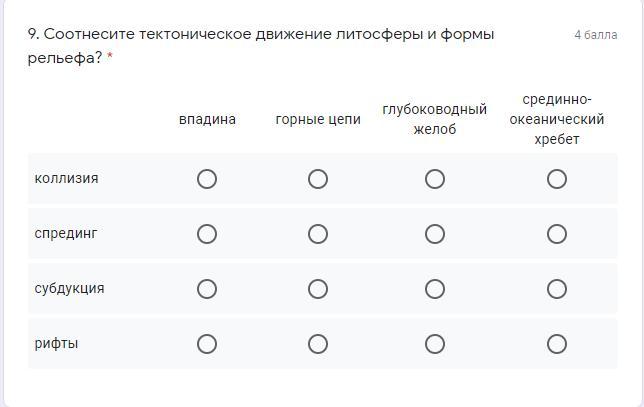
Task: Select впадина for субдукция row
Action: pyautogui.click(x=207, y=289)
